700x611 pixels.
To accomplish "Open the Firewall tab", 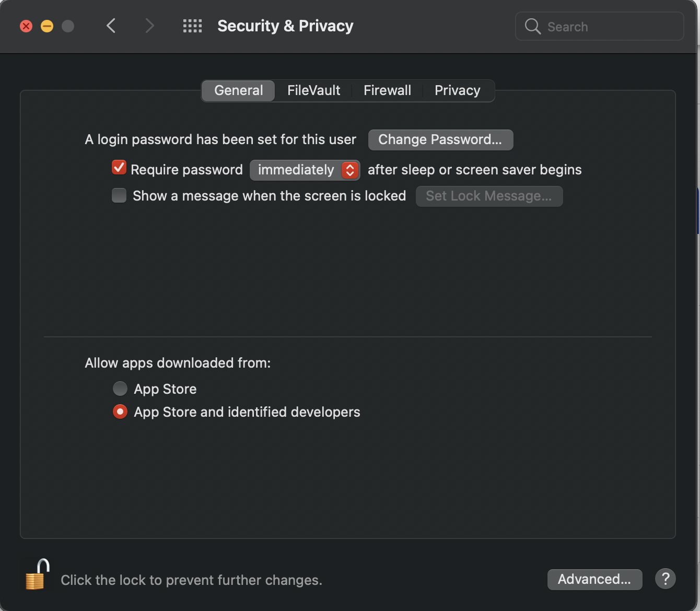I will (x=387, y=90).
